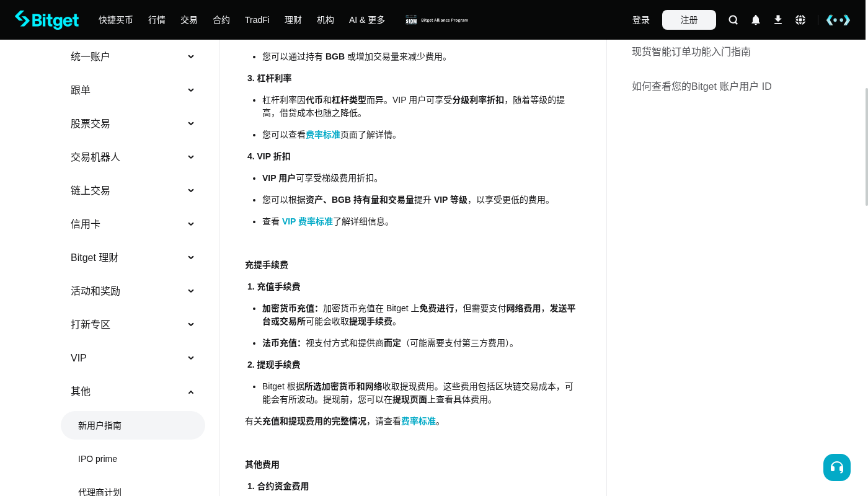Open the customer support headset button

(837, 467)
